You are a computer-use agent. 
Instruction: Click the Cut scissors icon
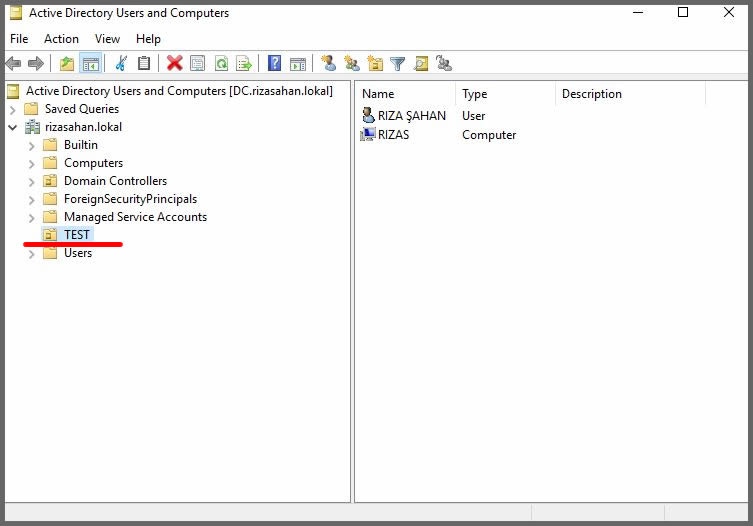(121, 63)
